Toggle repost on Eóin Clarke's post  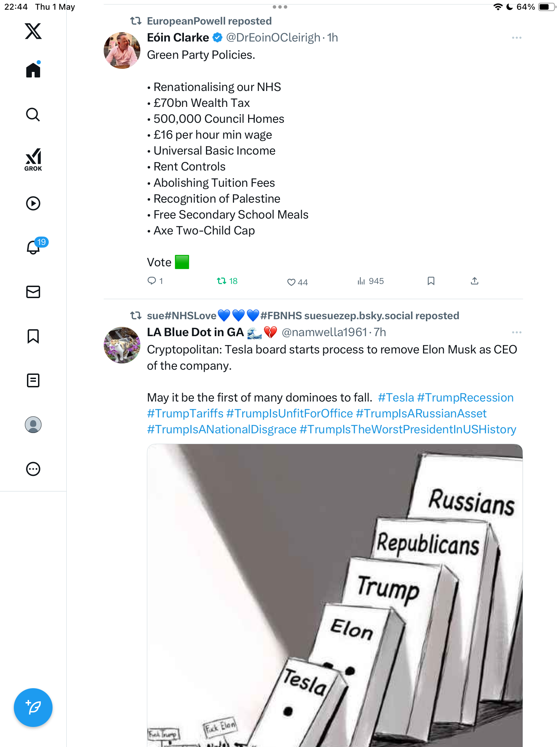point(227,281)
